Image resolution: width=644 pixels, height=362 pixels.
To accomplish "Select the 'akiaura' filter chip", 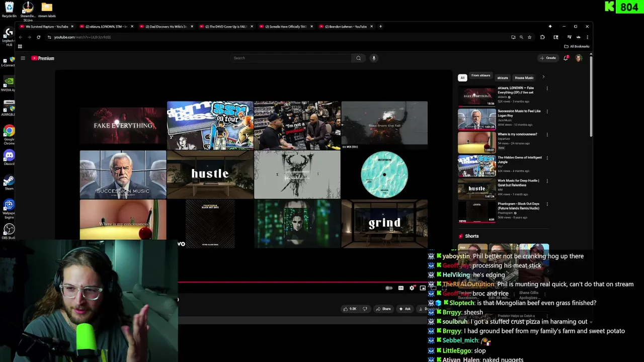I will (503, 78).
